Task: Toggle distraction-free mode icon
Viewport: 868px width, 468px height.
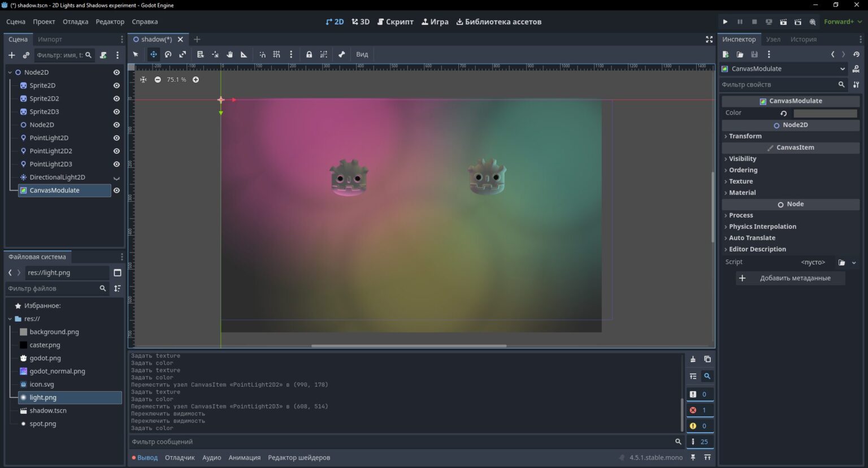Action: point(709,39)
